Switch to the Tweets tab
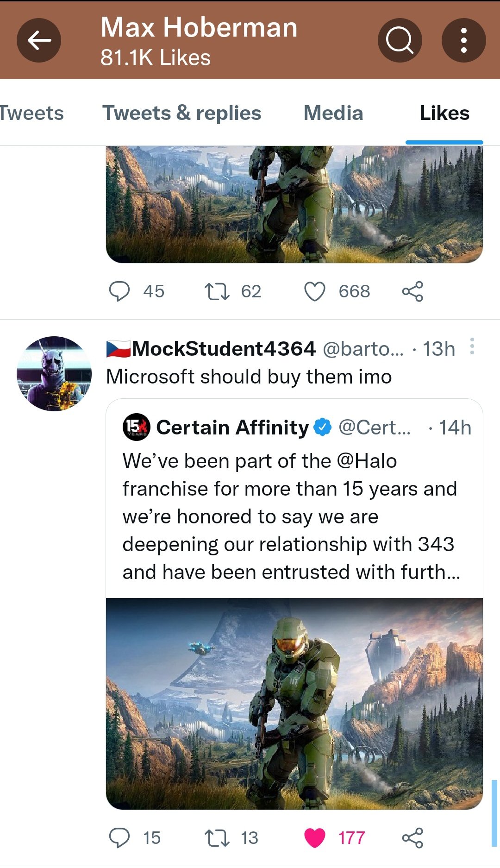This screenshot has height=868, width=500. (31, 113)
